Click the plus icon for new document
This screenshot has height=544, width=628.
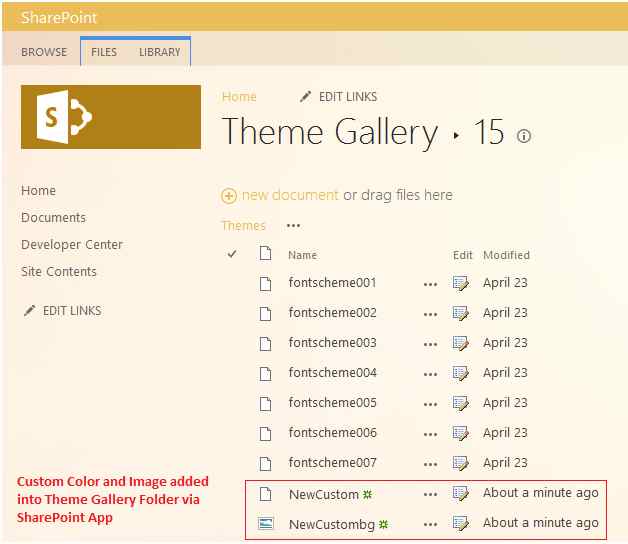pos(229,196)
